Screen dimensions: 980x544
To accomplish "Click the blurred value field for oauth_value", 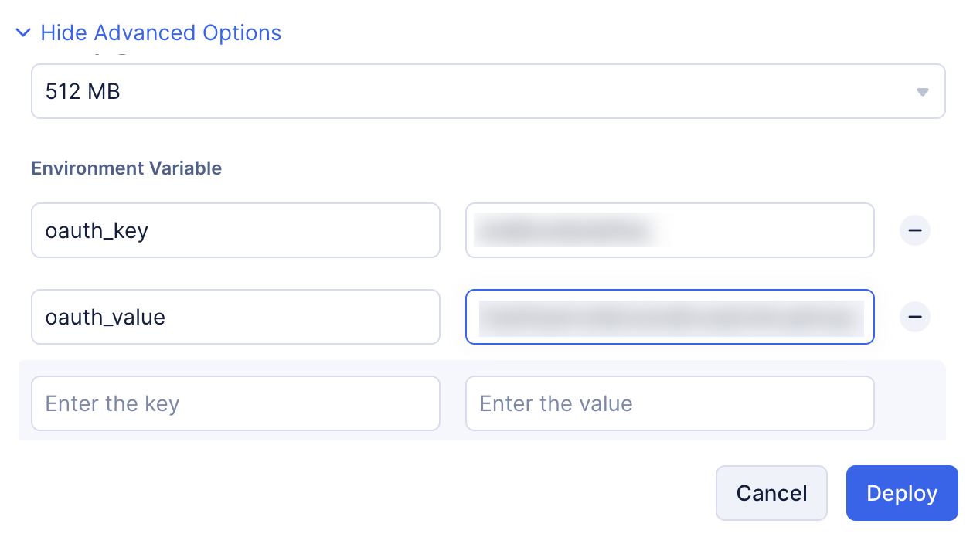I will click(669, 317).
